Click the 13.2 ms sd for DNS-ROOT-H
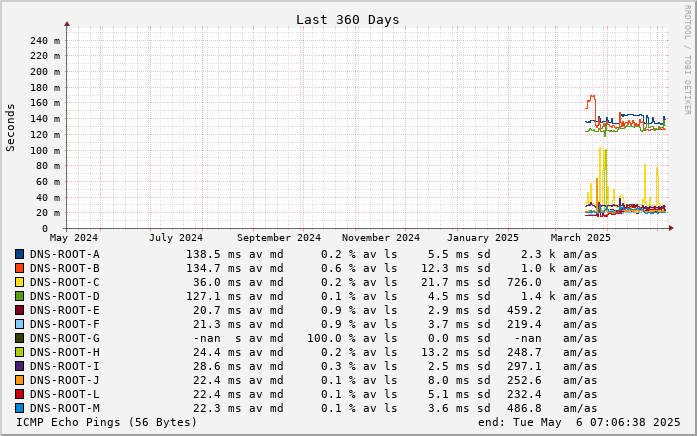 tap(445, 352)
